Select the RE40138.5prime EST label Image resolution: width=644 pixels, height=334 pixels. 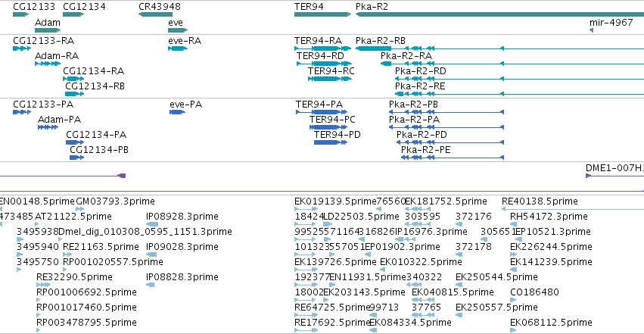(x=540, y=201)
